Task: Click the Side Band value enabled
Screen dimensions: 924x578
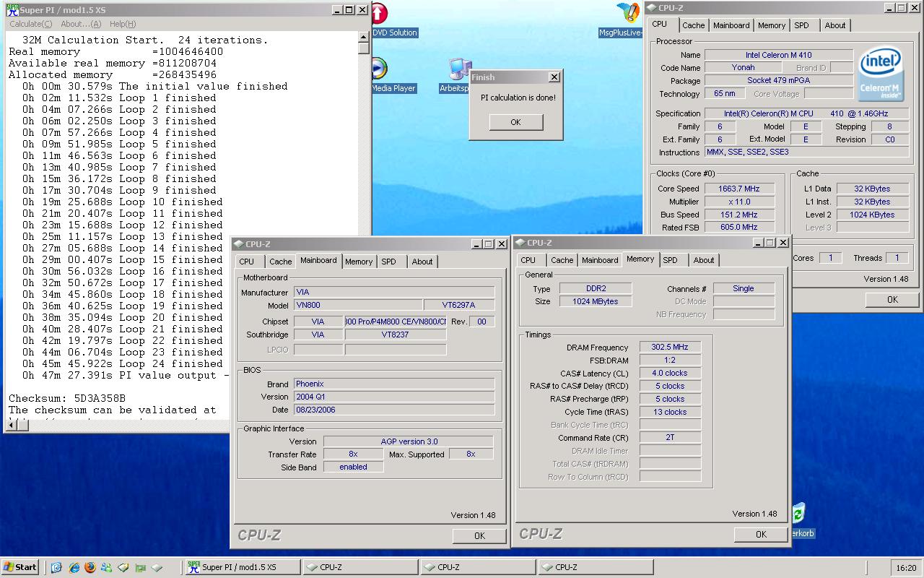Action: tap(353, 467)
